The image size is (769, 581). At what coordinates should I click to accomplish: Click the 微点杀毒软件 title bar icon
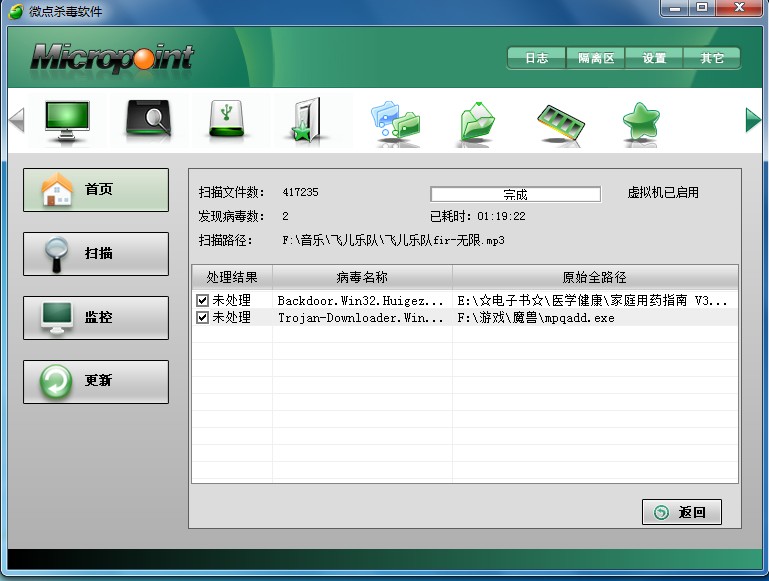[x=16, y=11]
